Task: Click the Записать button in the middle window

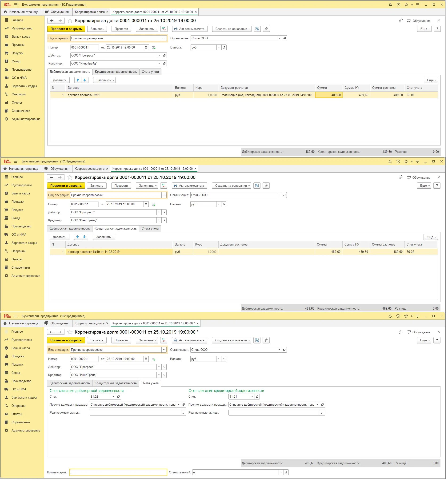Action: point(97,186)
